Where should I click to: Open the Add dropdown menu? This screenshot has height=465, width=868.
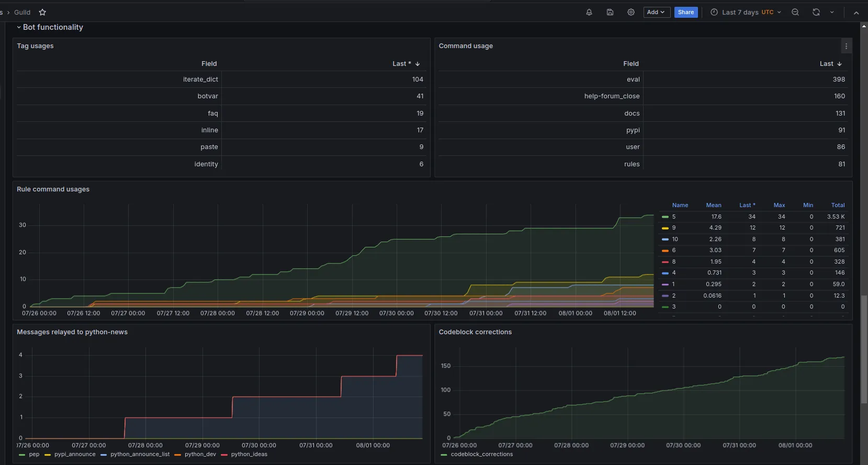tap(656, 12)
